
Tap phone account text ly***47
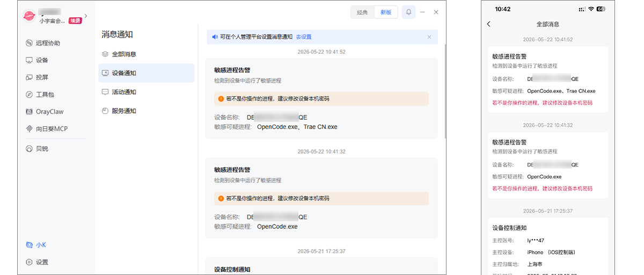(x=536, y=240)
